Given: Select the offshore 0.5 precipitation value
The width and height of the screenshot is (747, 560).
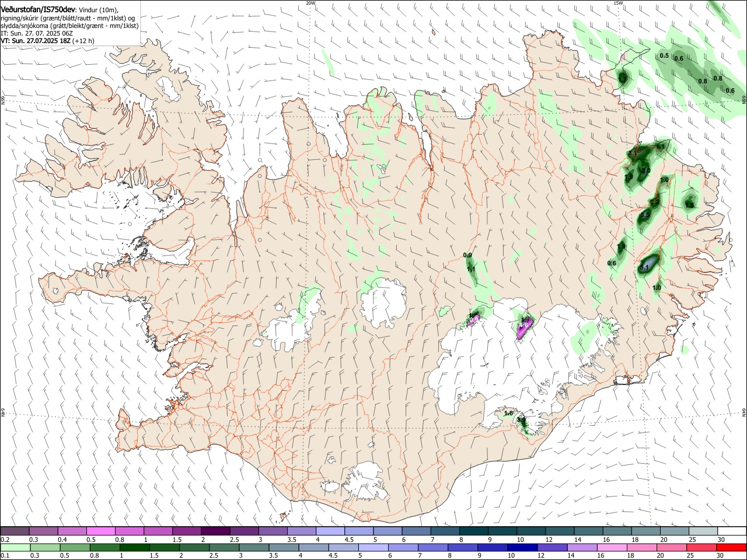Looking at the screenshot, I should point(664,56).
